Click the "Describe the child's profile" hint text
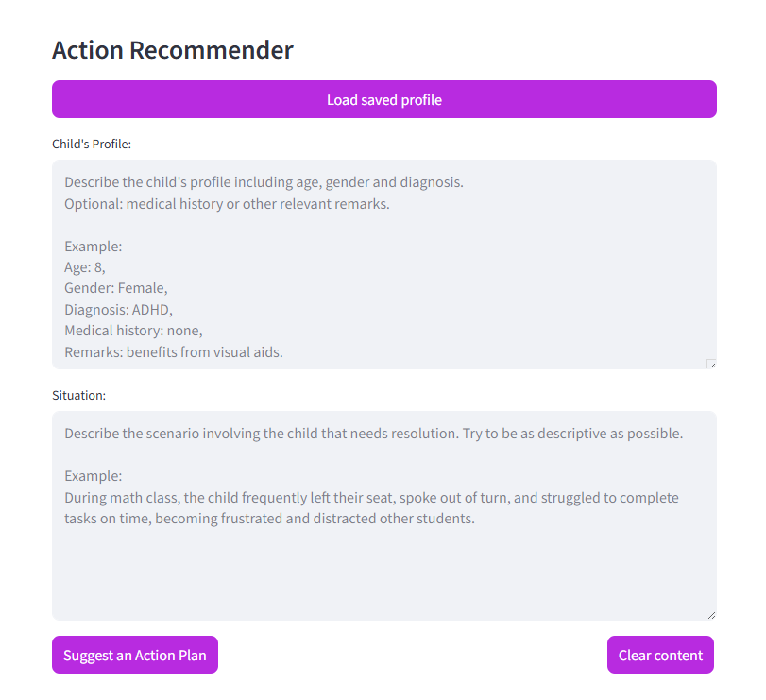The height and width of the screenshot is (700, 766). click(x=264, y=182)
